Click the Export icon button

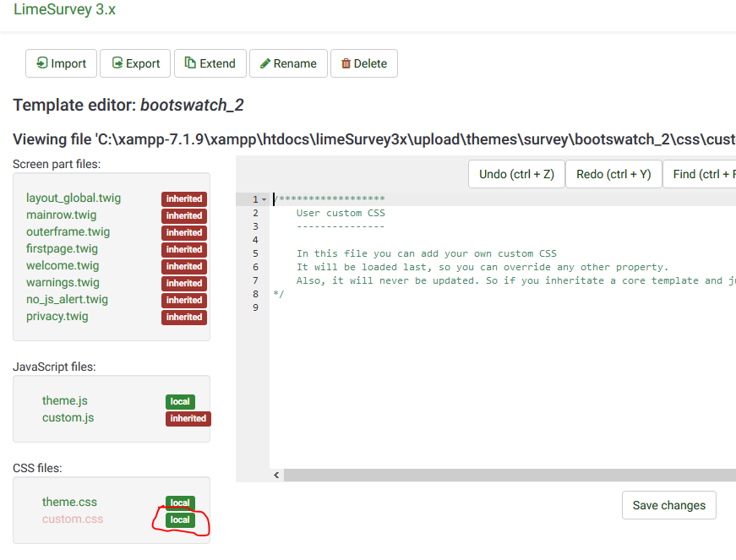(x=135, y=63)
